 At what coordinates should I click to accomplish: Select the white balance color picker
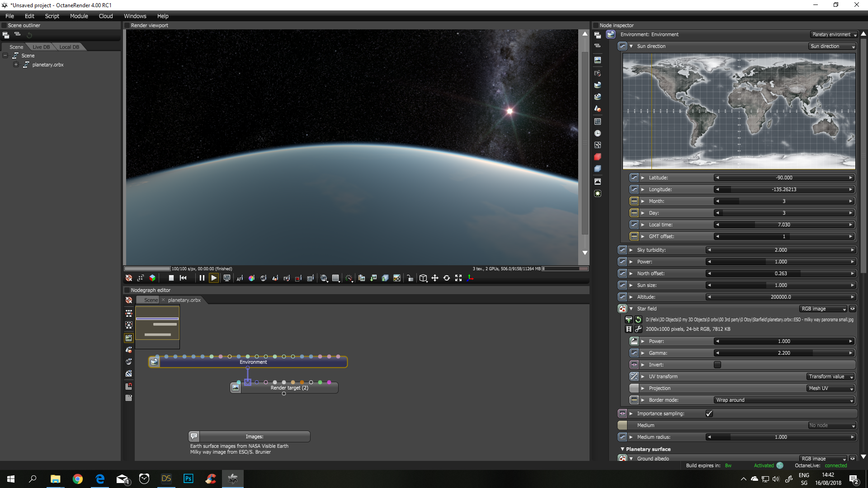(251, 278)
